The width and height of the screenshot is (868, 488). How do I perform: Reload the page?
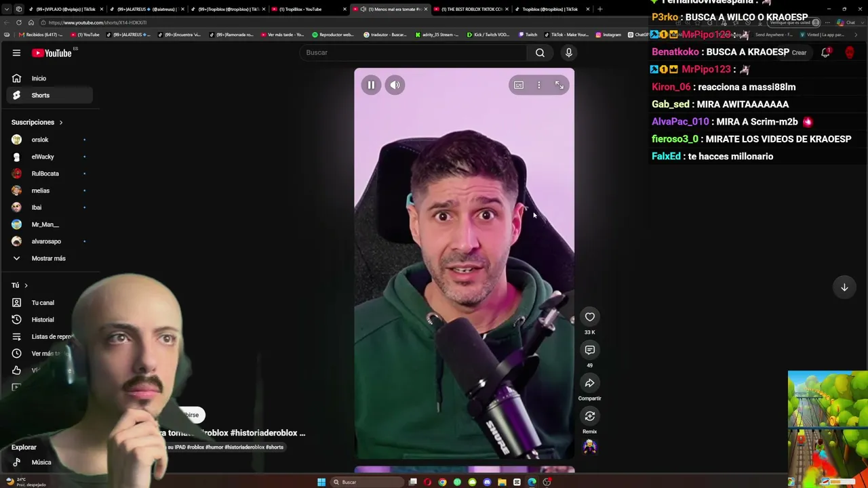pos(18,22)
